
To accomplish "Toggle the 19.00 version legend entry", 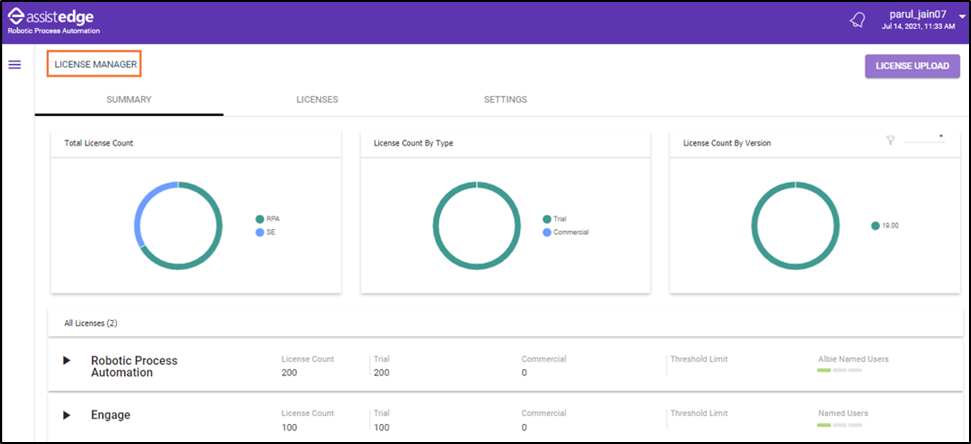I will coord(885,226).
